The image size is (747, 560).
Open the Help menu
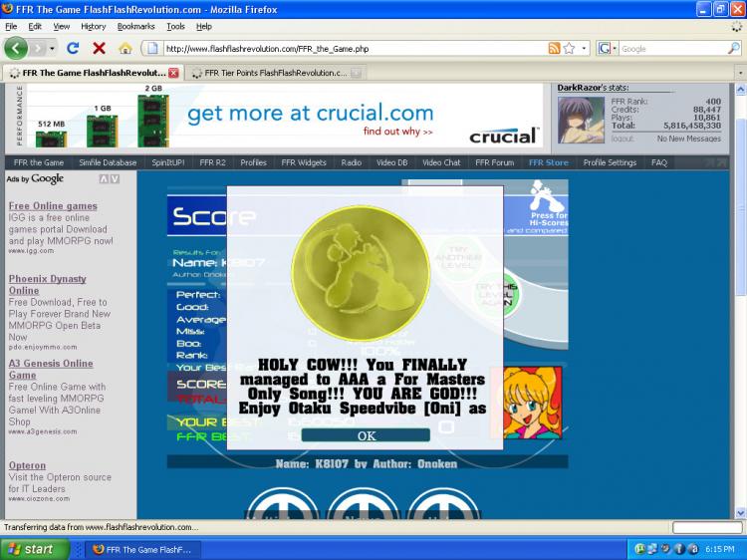point(204,26)
